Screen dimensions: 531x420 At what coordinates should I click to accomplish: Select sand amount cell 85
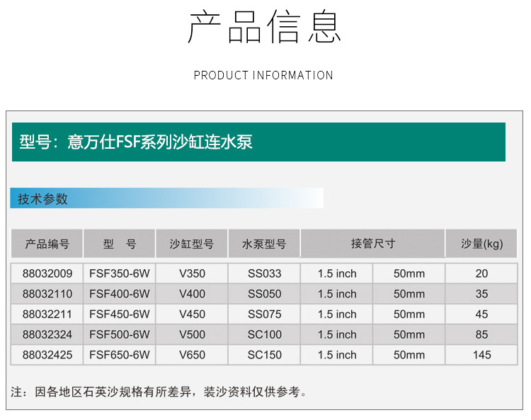[481, 334]
